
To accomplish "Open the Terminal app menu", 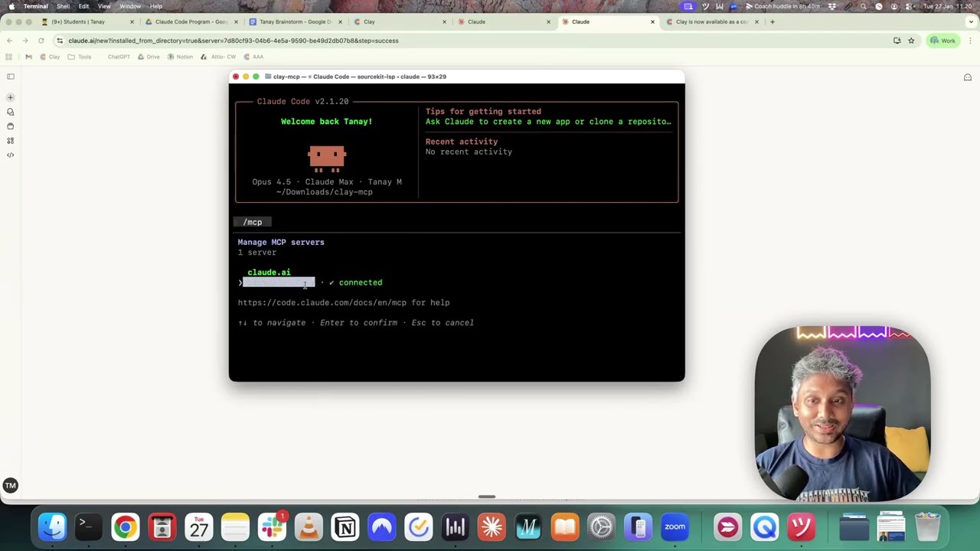I will (x=35, y=6).
